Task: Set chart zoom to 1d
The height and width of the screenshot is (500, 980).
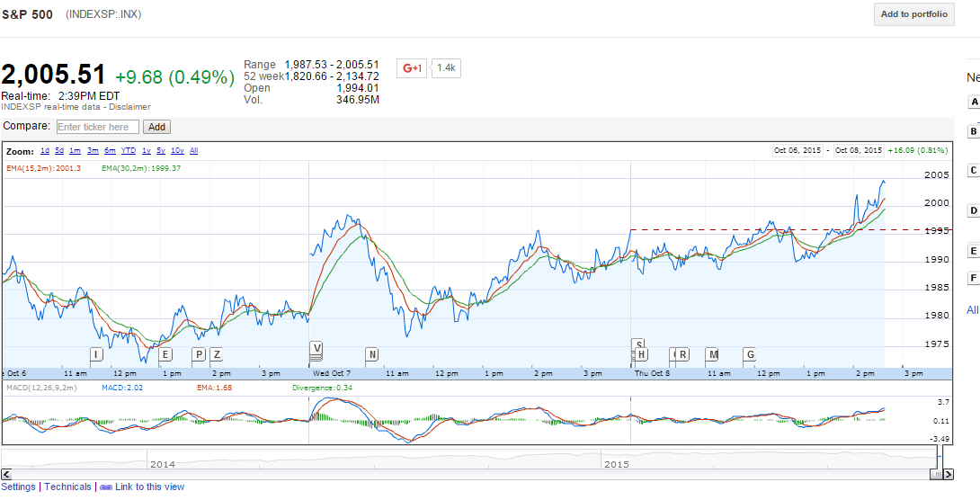Action: coord(45,151)
